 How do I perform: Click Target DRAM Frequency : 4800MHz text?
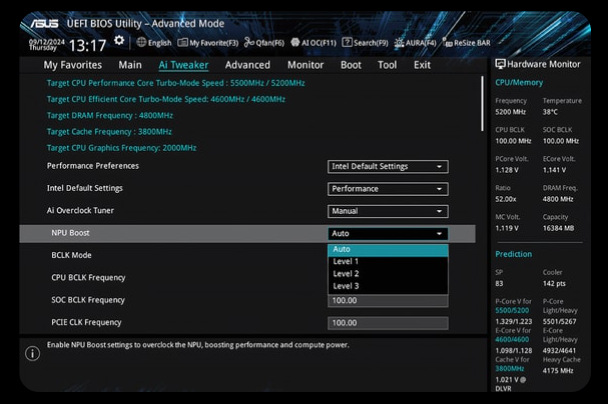(110, 116)
